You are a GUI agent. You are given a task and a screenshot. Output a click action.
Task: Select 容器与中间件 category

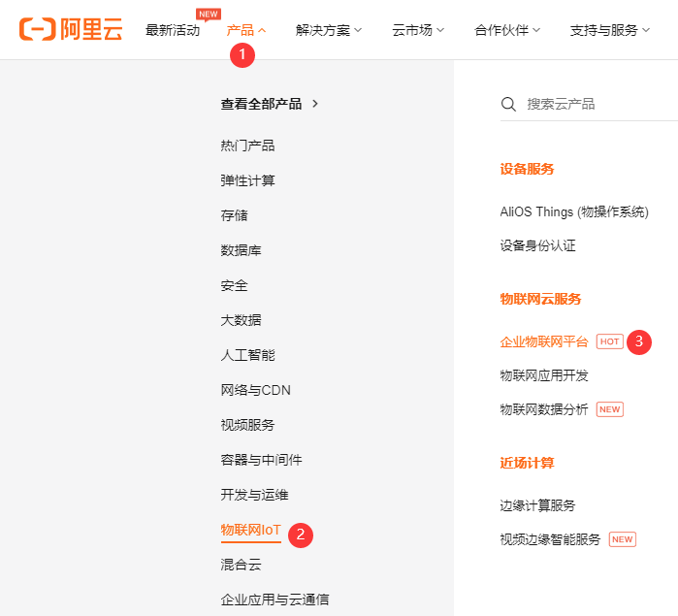coord(261,460)
